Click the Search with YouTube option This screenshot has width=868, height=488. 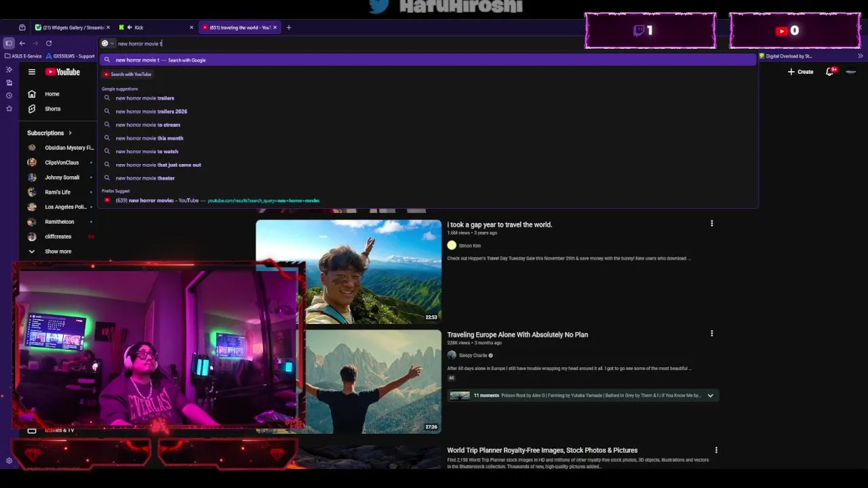127,74
